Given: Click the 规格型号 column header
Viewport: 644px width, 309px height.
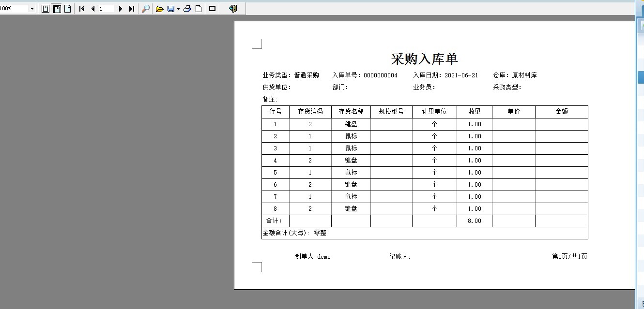Looking at the screenshot, I should (x=391, y=112).
